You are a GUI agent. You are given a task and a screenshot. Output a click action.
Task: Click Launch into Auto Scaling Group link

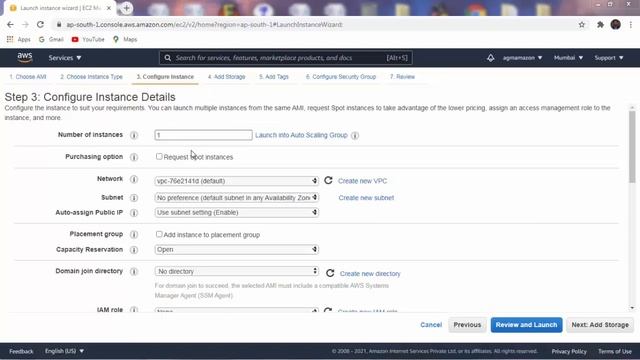pos(301,135)
